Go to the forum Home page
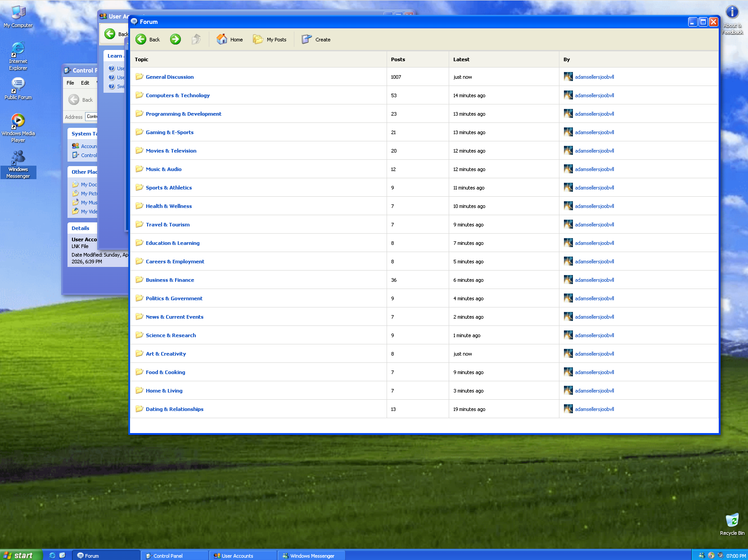748x560 pixels. tap(230, 40)
